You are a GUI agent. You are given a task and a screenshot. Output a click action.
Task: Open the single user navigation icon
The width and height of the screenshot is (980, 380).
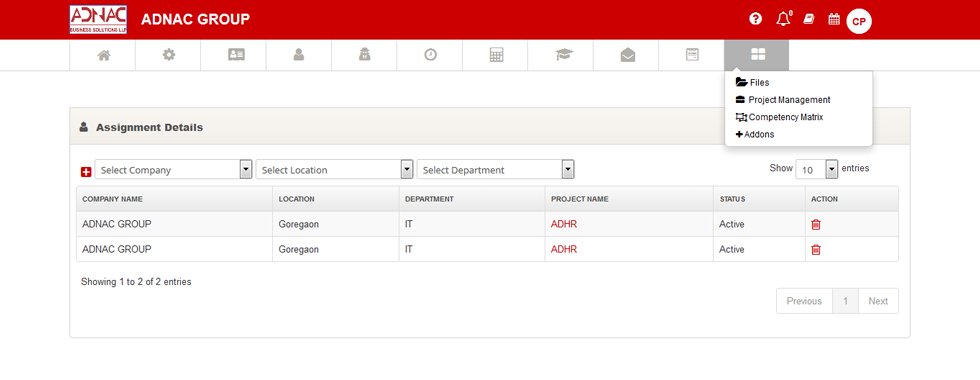coord(299,55)
